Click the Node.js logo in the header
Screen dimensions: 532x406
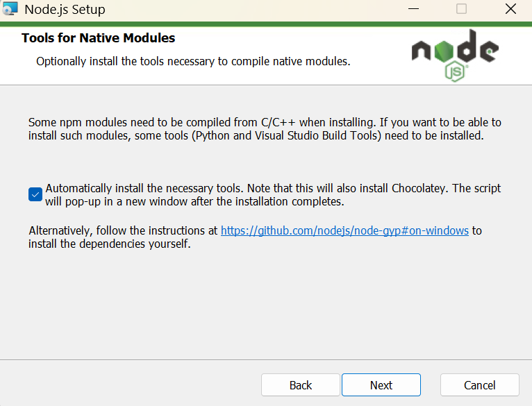point(455,56)
